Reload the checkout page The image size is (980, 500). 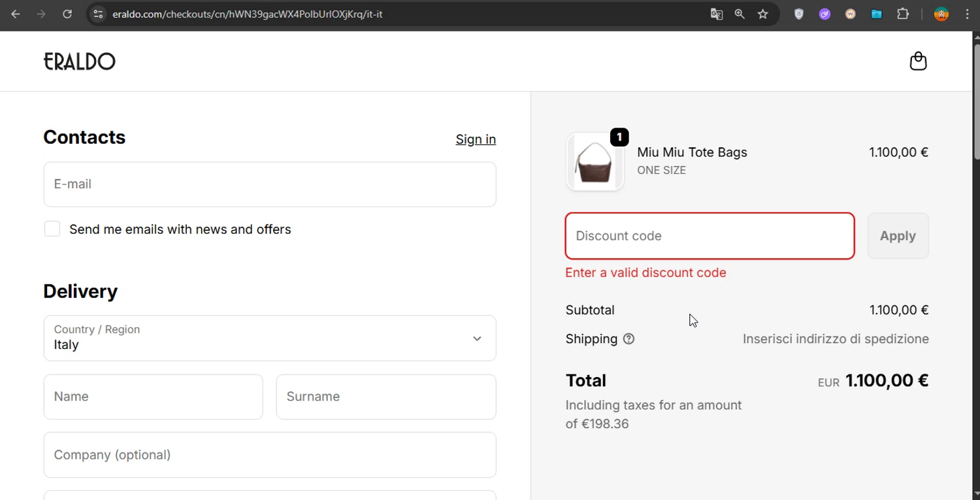pos(67,14)
